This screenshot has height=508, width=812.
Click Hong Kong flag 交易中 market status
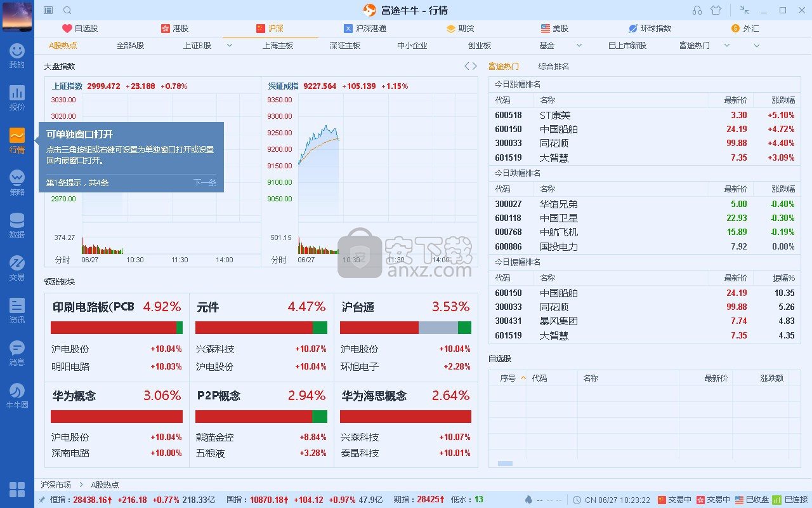click(x=714, y=500)
